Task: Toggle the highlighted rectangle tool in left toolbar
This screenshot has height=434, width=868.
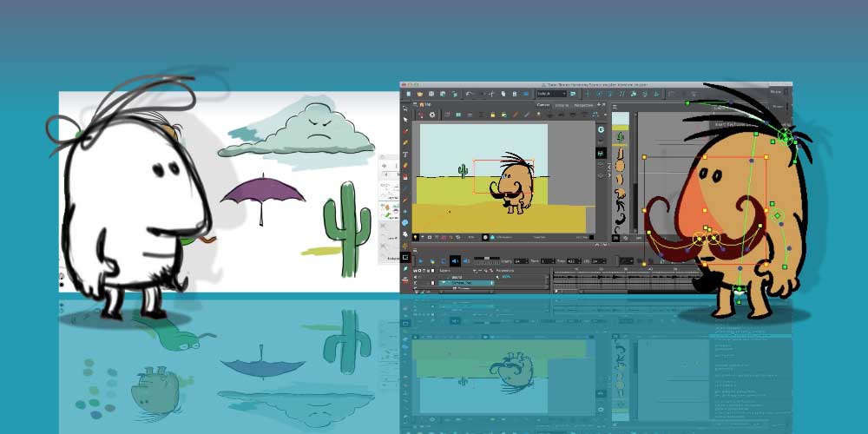Action: (x=405, y=257)
